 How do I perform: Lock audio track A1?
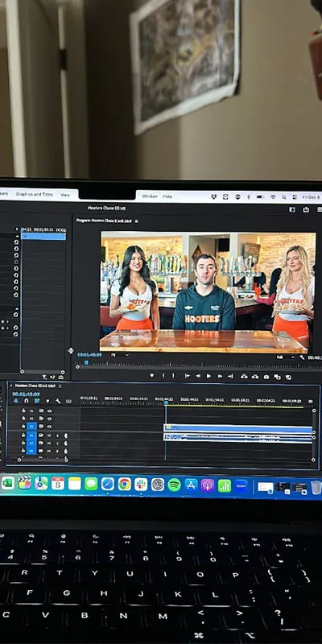(23, 435)
